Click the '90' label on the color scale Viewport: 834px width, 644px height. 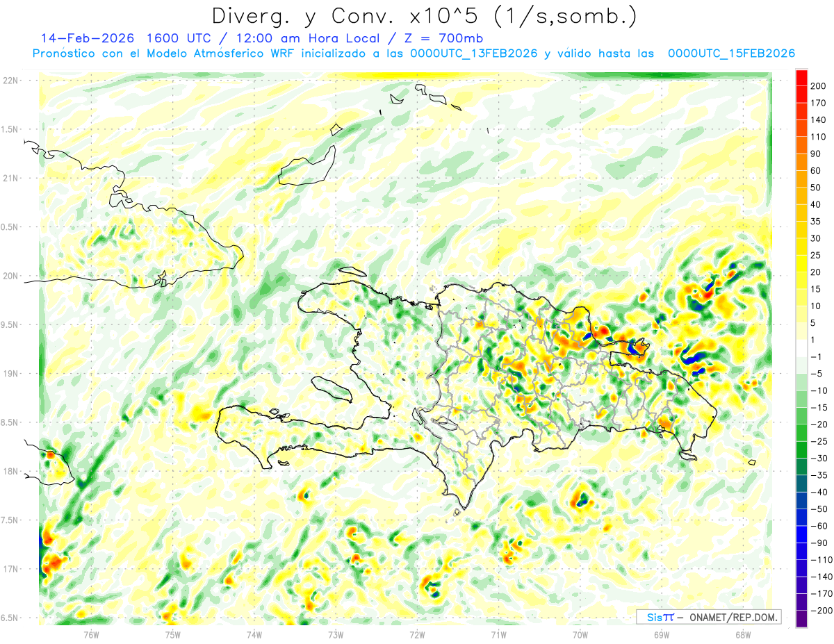[x=816, y=154]
